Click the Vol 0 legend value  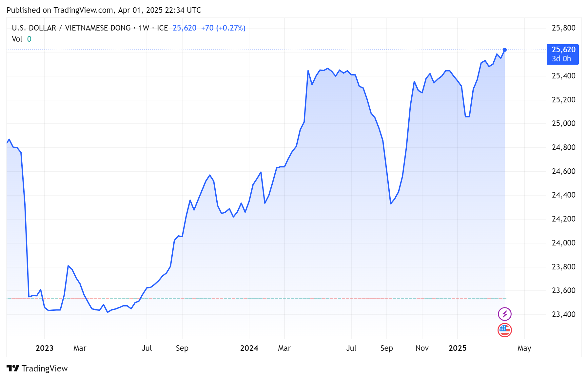point(21,39)
